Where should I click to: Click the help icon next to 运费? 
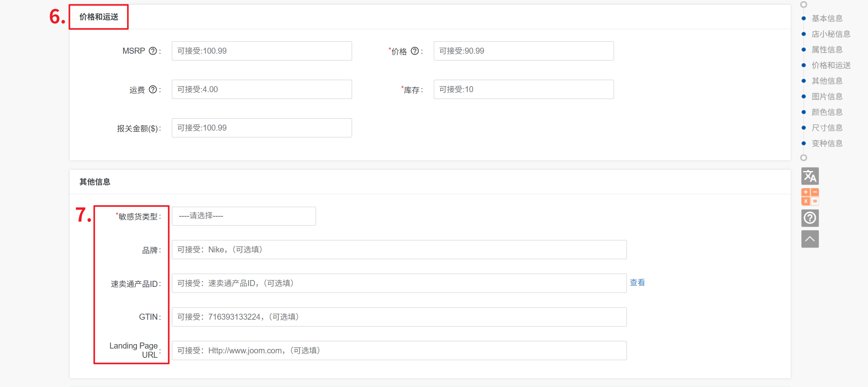(153, 89)
